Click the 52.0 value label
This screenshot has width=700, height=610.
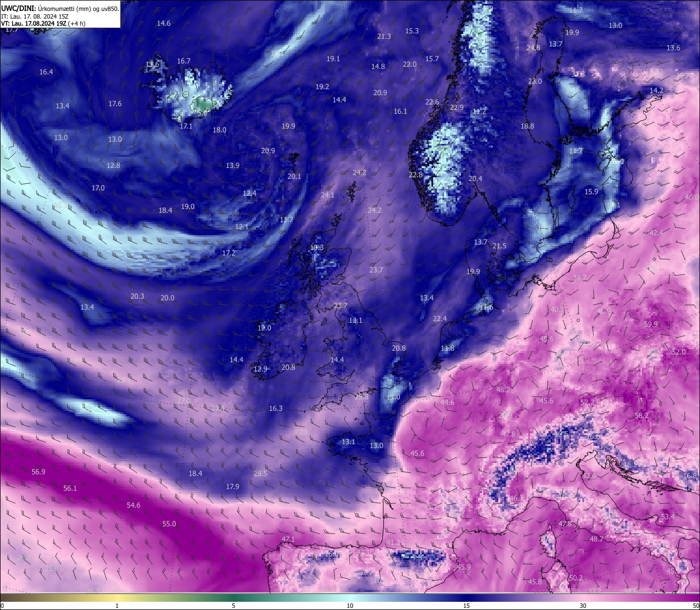click(x=679, y=352)
